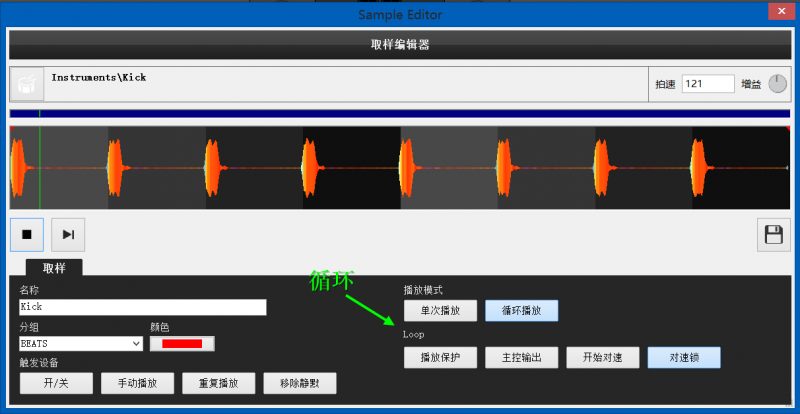Toggle the 开始对速 option
800x414 pixels.
tap(603, 358)
